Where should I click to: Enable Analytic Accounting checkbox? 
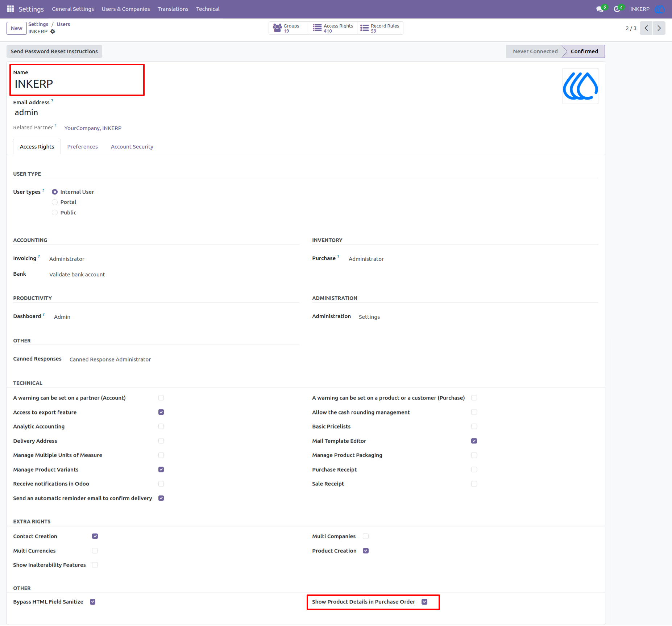click(x=161, y=426)
